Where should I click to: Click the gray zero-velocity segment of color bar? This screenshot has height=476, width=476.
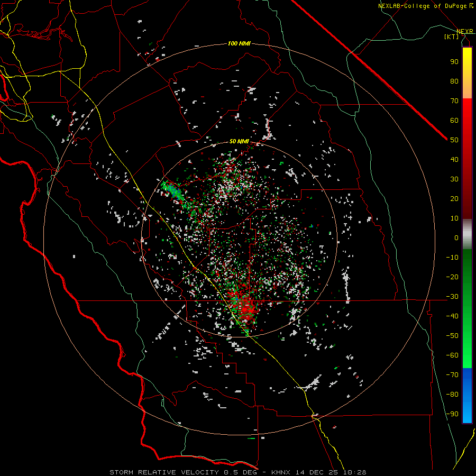click(x=467, y=234)
